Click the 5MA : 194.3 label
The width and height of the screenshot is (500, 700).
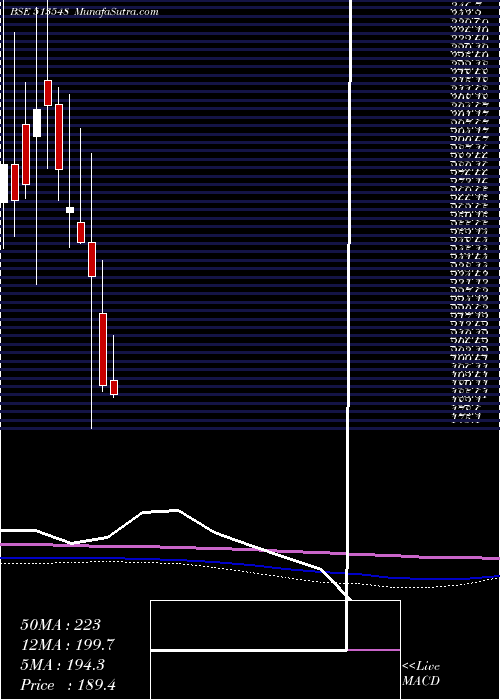(x=62, y=665)
